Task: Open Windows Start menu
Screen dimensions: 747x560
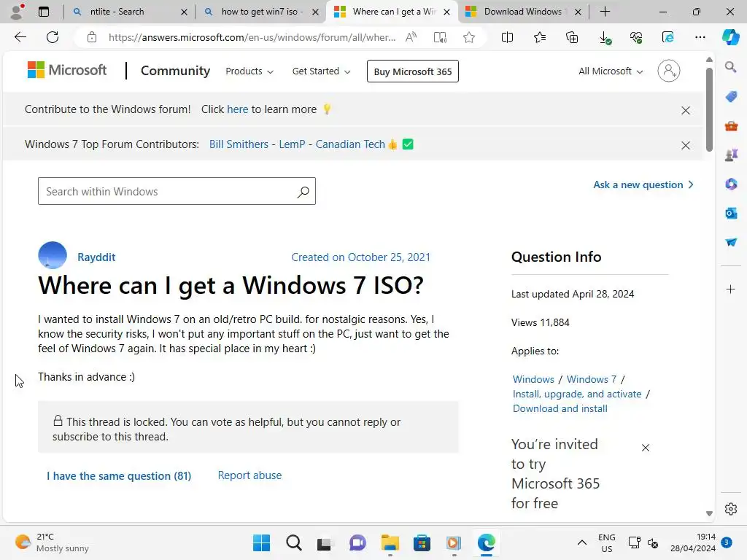Action: [x=261, y=542]
